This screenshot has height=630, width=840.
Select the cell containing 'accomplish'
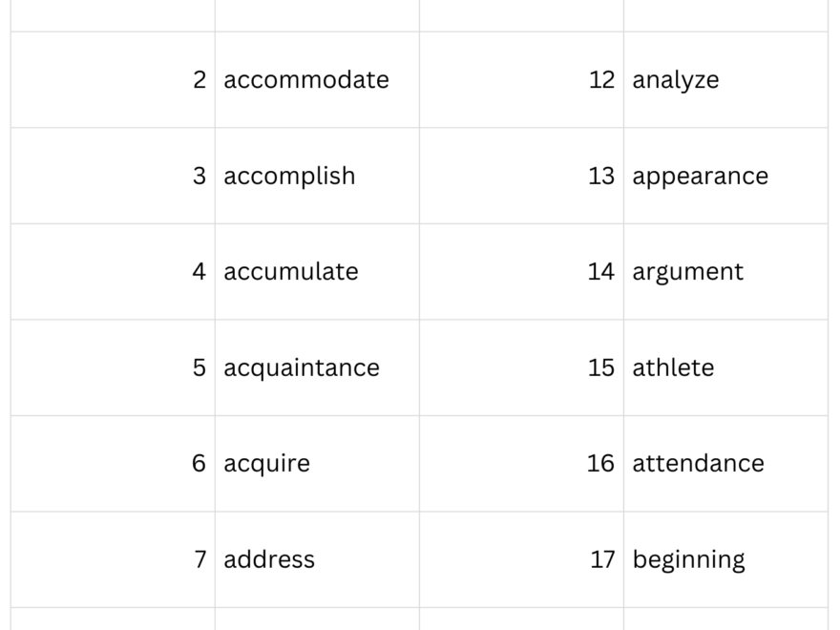click(x=289, y=177)
